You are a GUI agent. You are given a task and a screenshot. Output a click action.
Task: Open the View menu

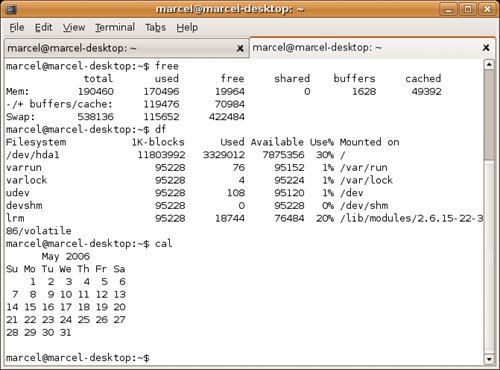(74, 27)
